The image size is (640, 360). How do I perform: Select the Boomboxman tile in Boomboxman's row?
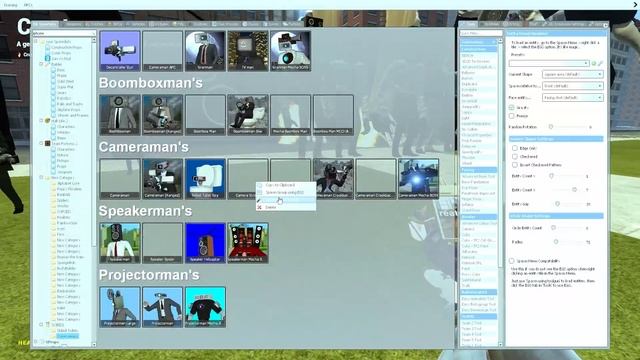coord(120,115)
